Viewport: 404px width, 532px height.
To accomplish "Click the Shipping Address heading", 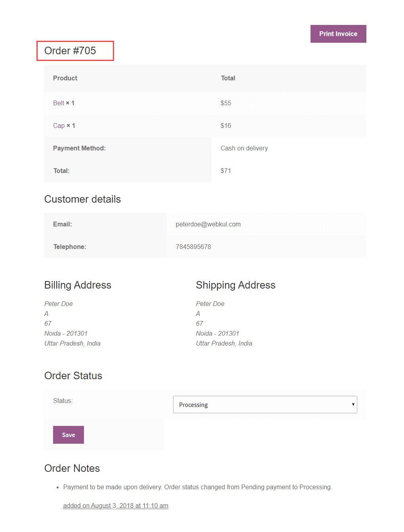I will (x=236, y=285).
